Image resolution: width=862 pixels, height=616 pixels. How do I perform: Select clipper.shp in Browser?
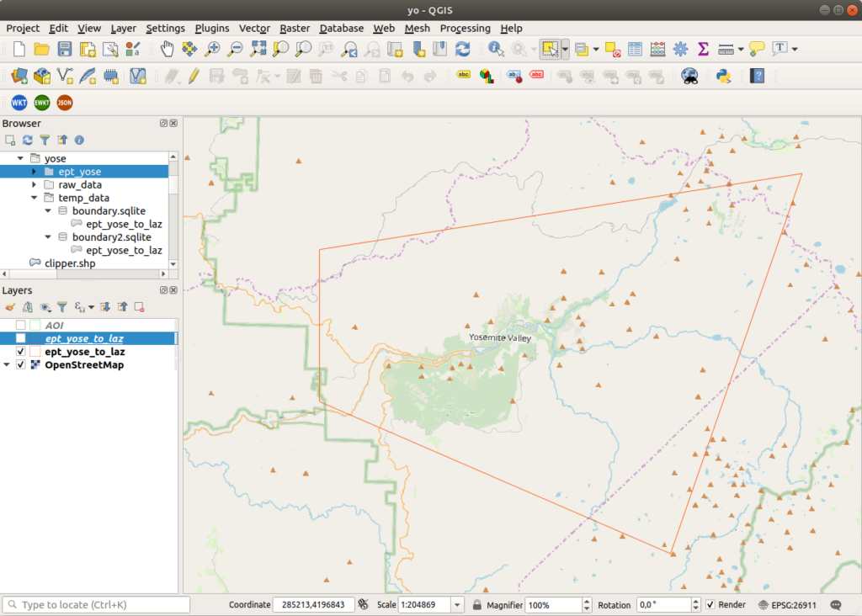[70, 263]
